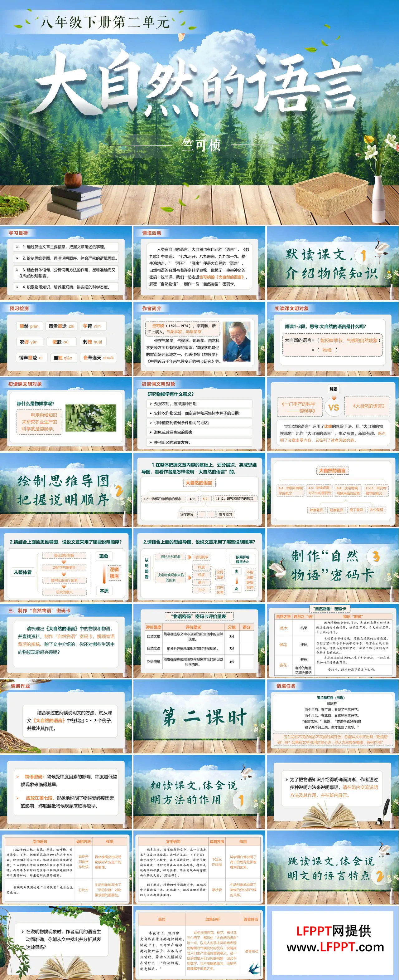Click the 效果分析 table header
399x980 pixels.
(x=213, y=919)
